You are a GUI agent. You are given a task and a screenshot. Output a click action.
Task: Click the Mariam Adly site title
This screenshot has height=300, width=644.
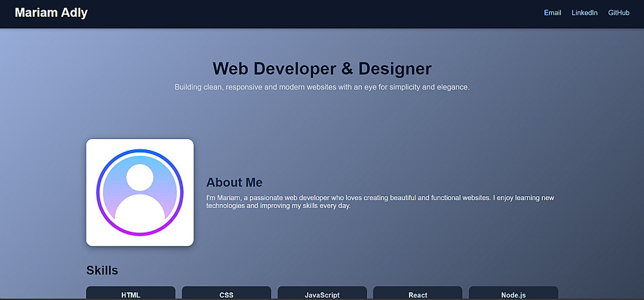(52, 13)
